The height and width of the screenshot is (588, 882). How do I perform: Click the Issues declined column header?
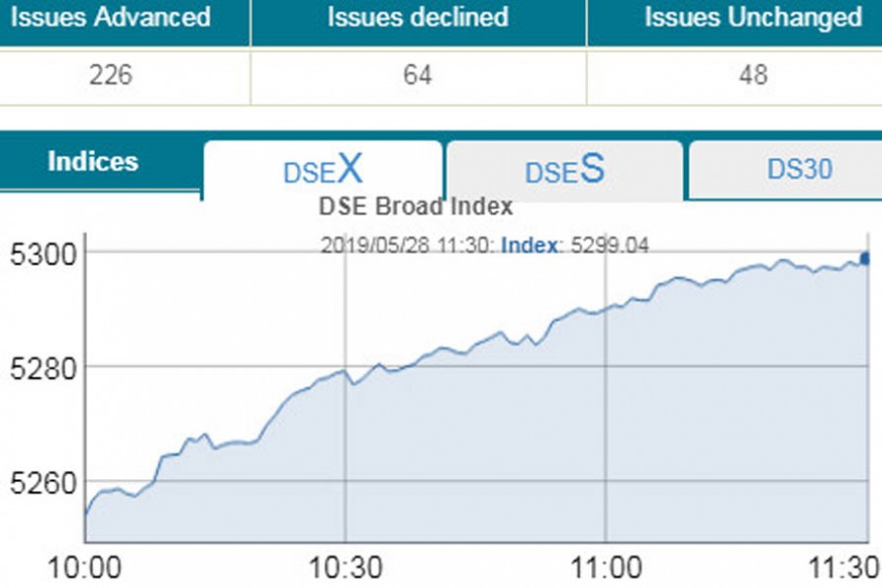click(417, 18)
